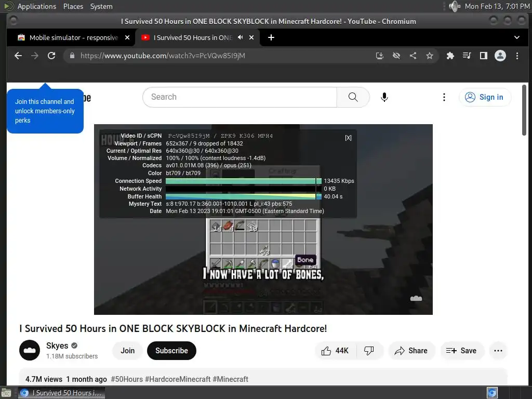Open the Places menu
This screenshot has height=399, width=532.
pos(73,6)
